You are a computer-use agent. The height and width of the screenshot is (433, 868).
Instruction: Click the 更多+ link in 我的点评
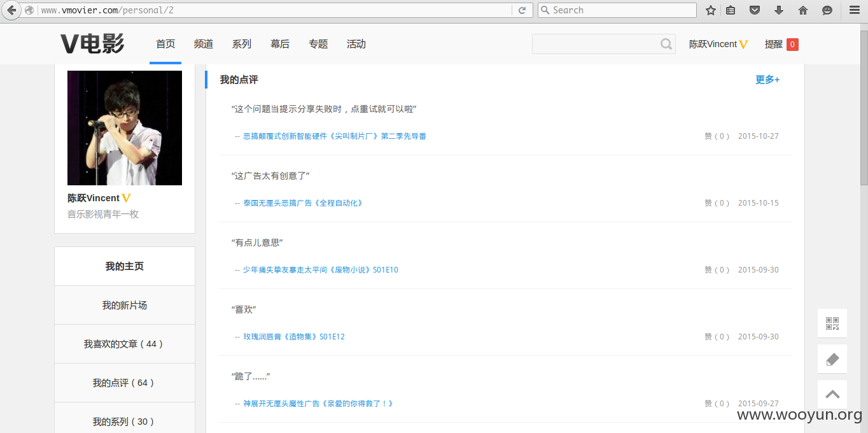pyautogui.click(x=767, y=80)
